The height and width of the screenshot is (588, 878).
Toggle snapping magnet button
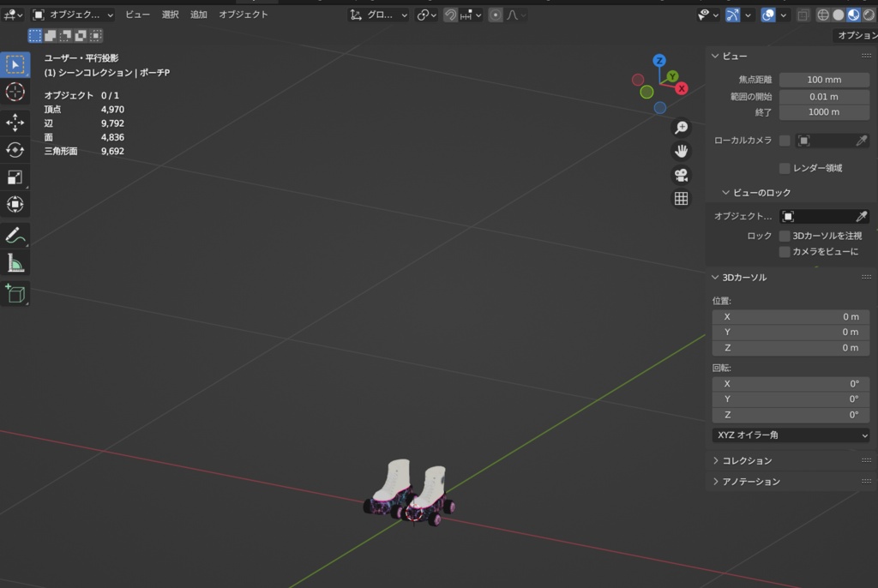click(x=450, y=15)
